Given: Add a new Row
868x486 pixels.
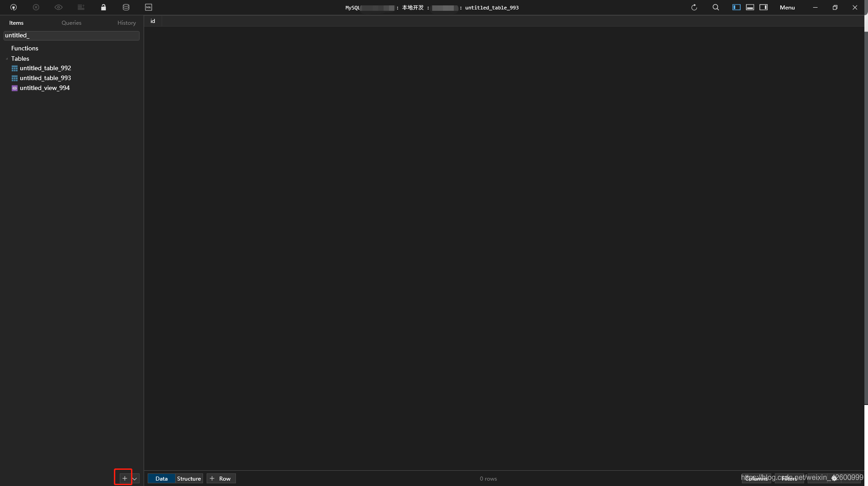Looking at the screenshot, I should tap(221, 478).
